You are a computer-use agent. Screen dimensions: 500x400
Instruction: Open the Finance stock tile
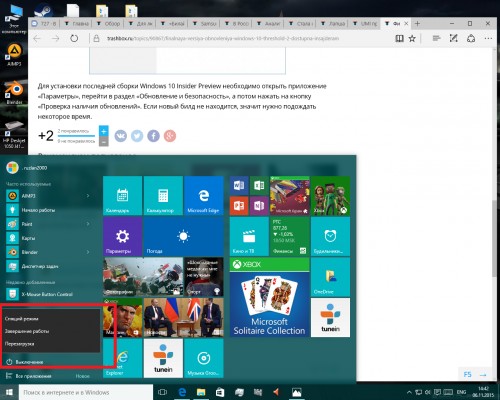tap(290, 236)
